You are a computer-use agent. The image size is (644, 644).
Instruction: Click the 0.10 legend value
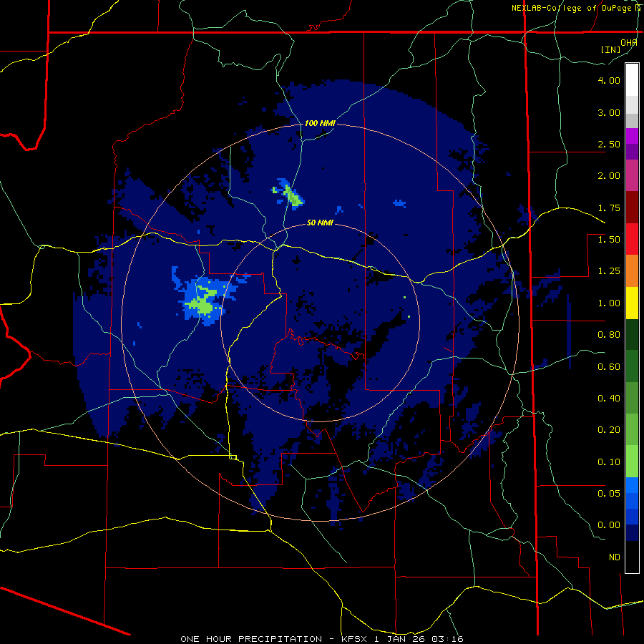point(609,462)
